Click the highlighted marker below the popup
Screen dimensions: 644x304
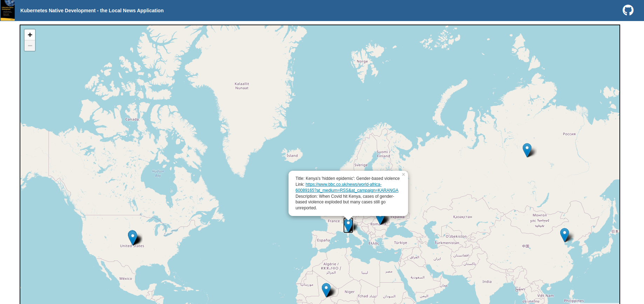pos(348,225)
